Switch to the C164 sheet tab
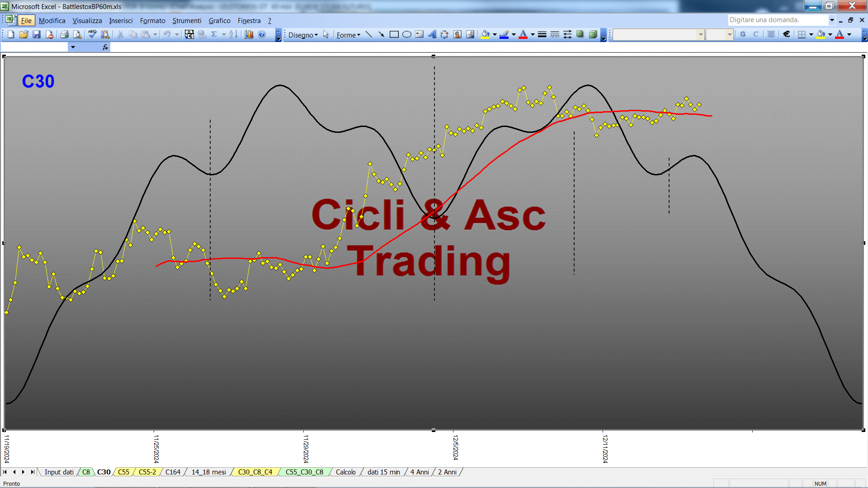Viewport: 868px width, 488px height. (x=173, y=472)
